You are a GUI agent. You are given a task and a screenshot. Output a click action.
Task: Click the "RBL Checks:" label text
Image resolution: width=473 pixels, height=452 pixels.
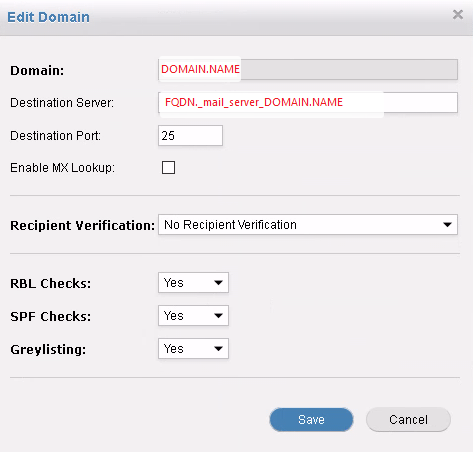pos(51,283)
